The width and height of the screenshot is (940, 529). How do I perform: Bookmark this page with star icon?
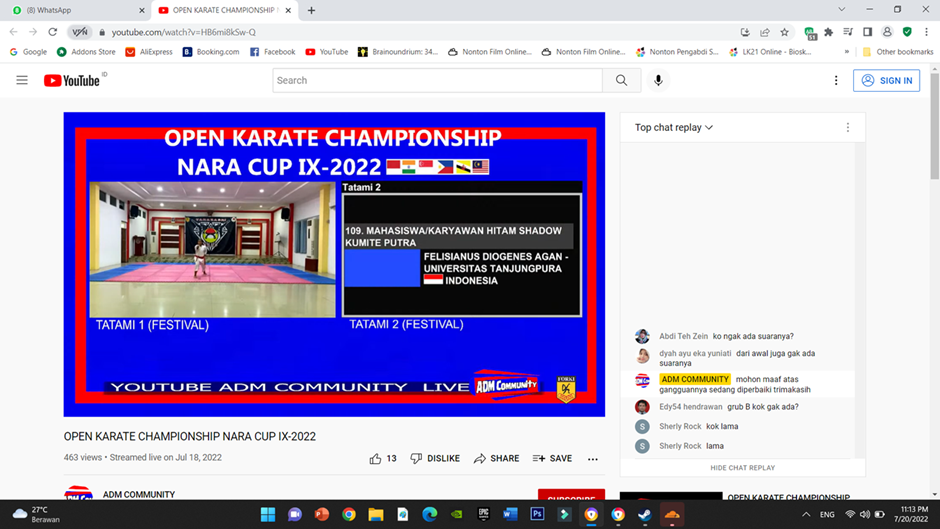coord(785,32)
